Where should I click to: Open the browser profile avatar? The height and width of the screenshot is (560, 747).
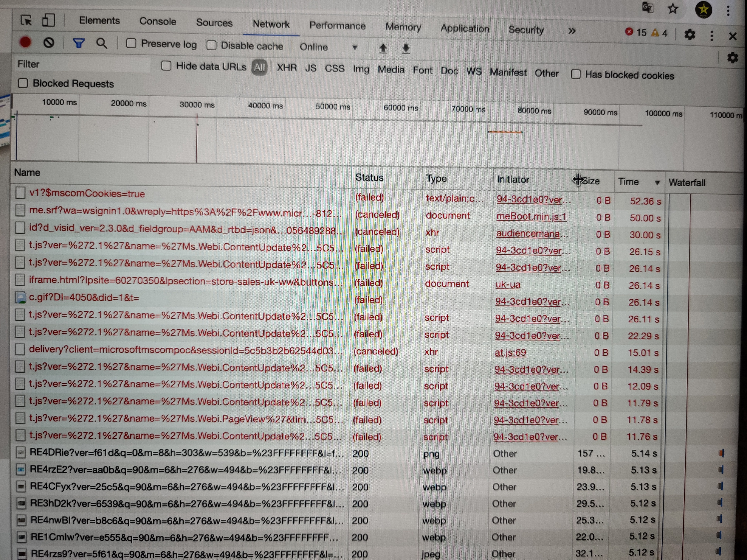(703, 10)
